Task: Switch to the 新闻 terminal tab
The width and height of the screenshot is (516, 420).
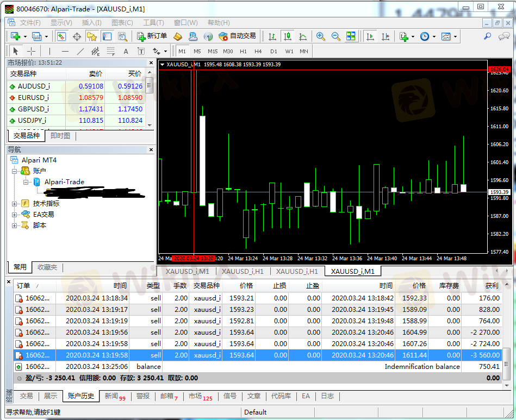Action: click(x=114, y=396)
